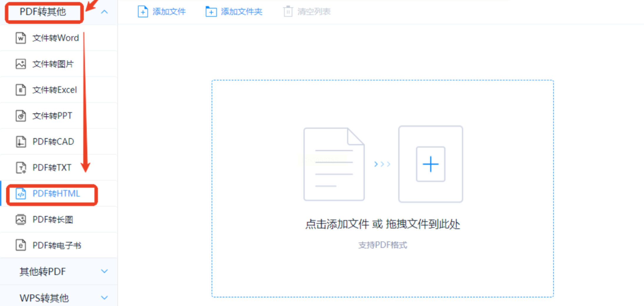Choose the PDF转电子书 option
The height and width of the screenshot is (306, 644).
(59, 245)
